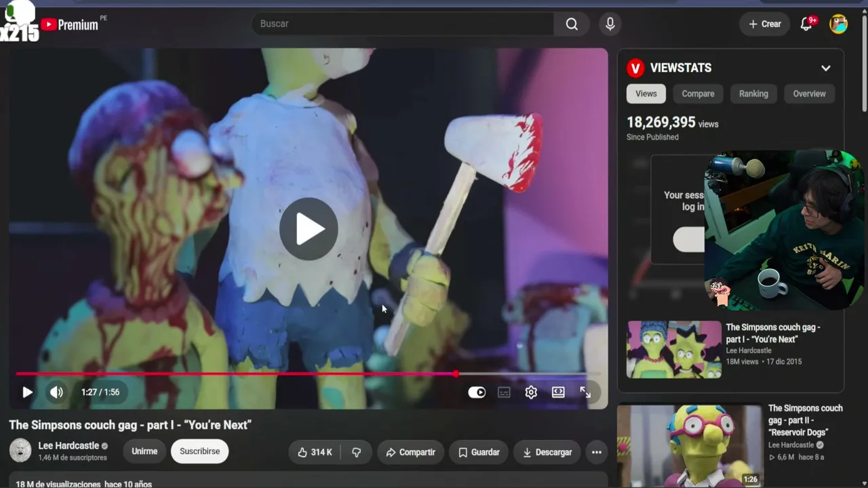Download the video with Descargar

[547, 452]
